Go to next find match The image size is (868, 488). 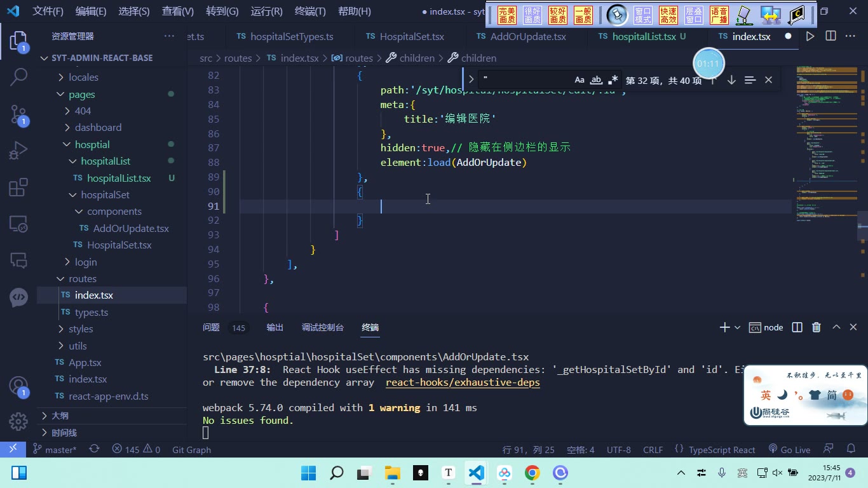coord(731,80)
